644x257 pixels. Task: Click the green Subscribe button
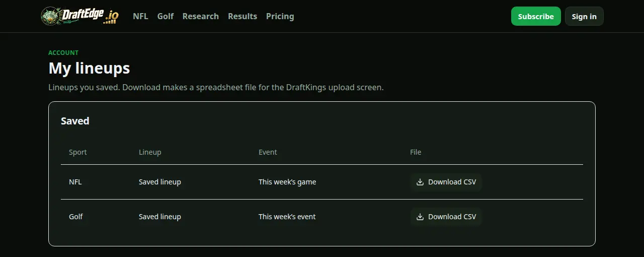(x=536, y=16)
